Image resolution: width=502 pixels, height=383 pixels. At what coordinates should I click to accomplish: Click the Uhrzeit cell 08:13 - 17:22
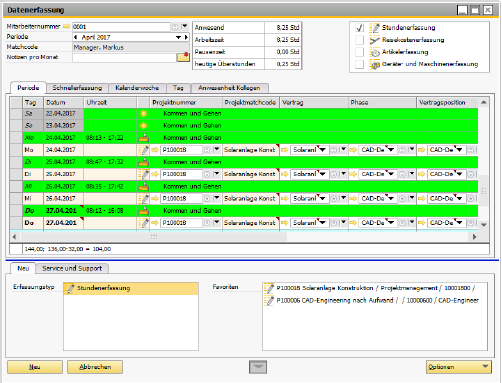coord(110,138)
